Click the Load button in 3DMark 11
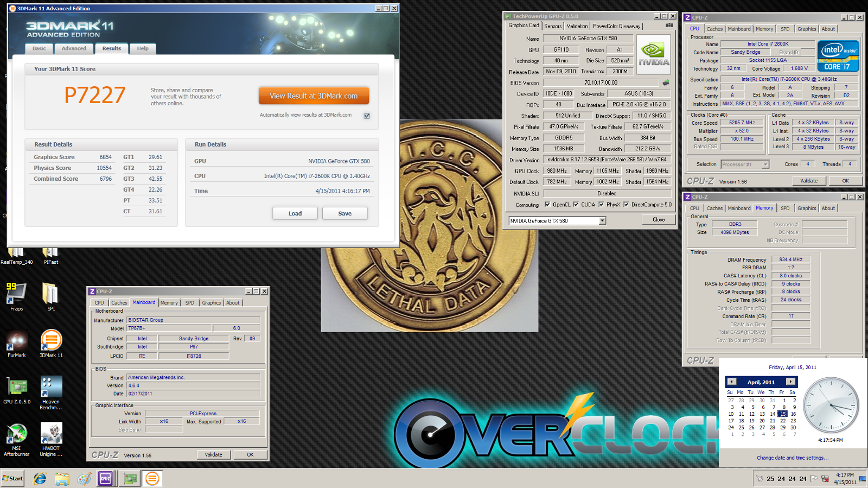The height and width of the screenshot is (488, 868). pos(295,213)
